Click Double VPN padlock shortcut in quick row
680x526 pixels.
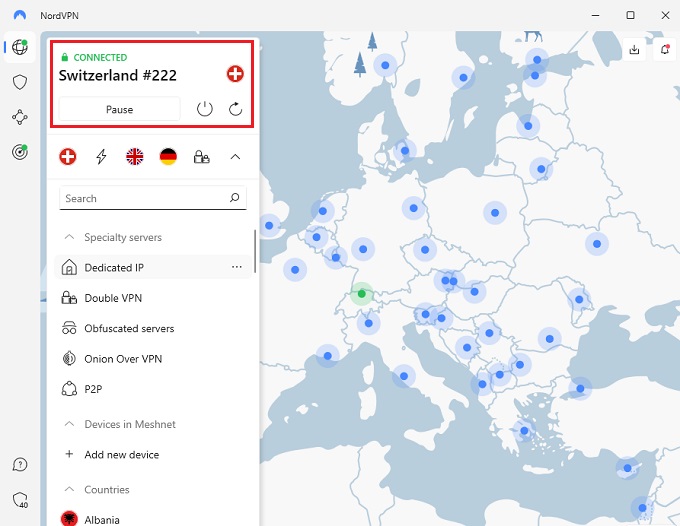tap(202, 157)
